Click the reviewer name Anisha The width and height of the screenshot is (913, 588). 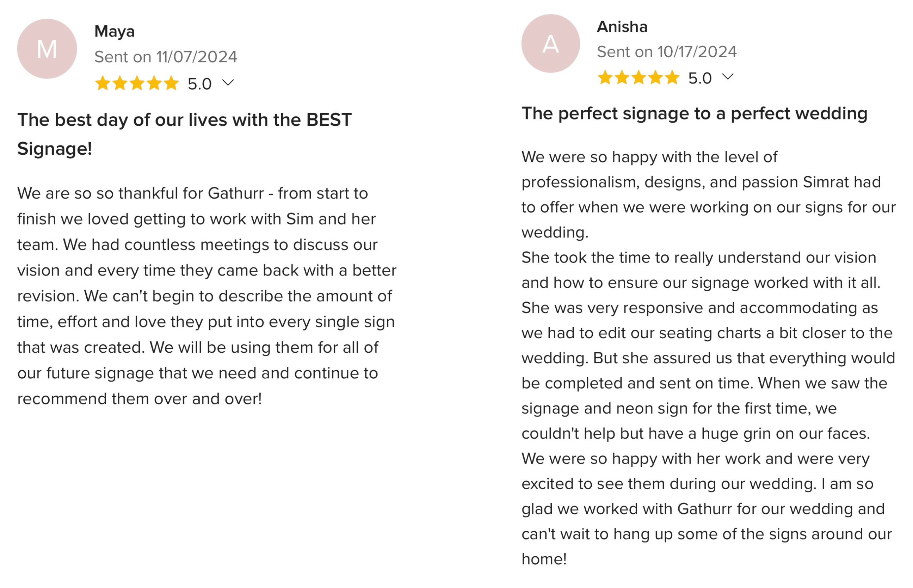click(622, 27)
